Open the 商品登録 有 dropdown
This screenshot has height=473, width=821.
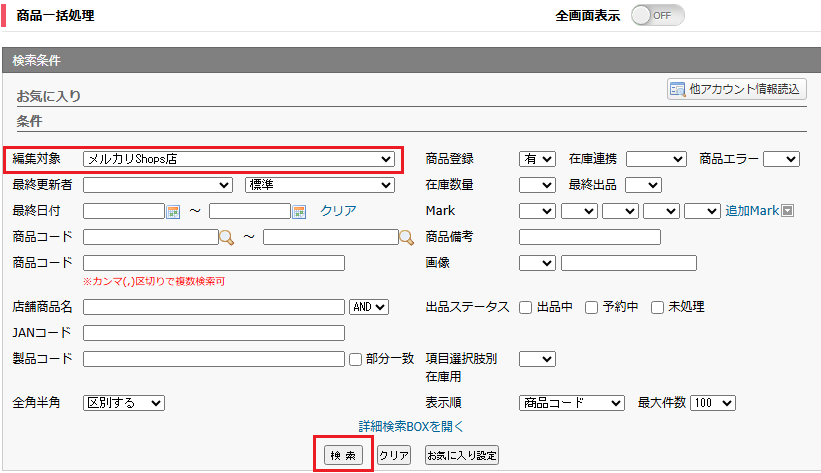click(537, 159)
